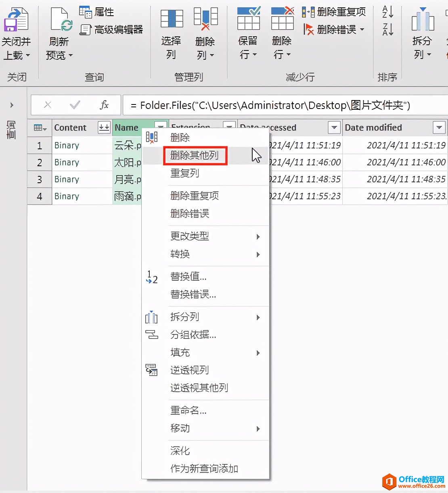Expand the Keep Rows (保留行) dropdown
This screenshot has height=493, width=448.
(254, 54)
